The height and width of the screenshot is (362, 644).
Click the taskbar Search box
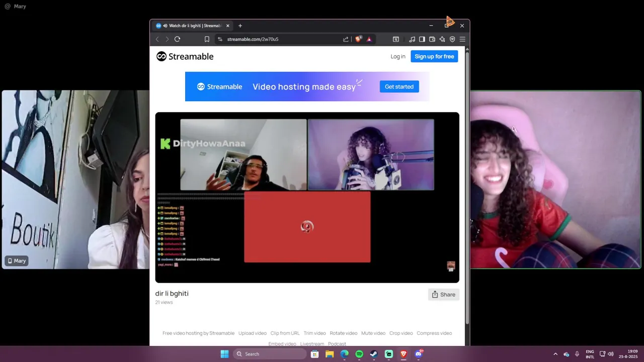[x=271, y=354]
